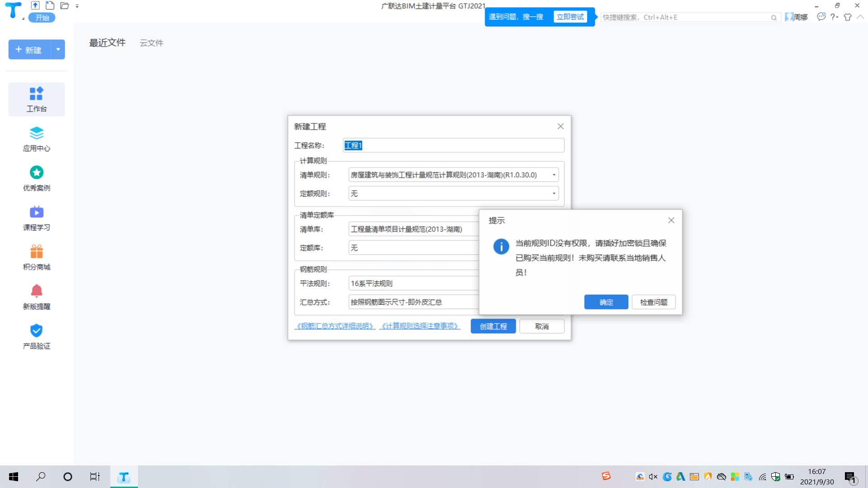Switch to 最近文件 tab
The height and width of the screenshot is (488, 868).
coord(107,43)
